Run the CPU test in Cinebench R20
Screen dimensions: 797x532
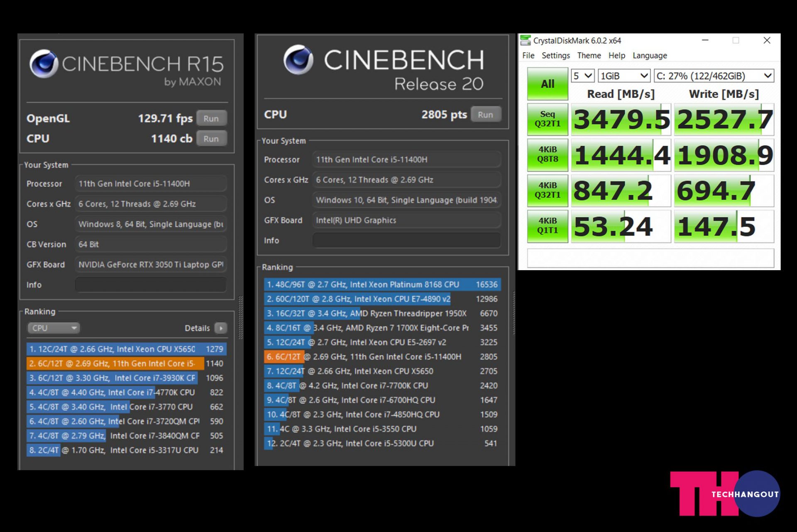pos(485,115)
